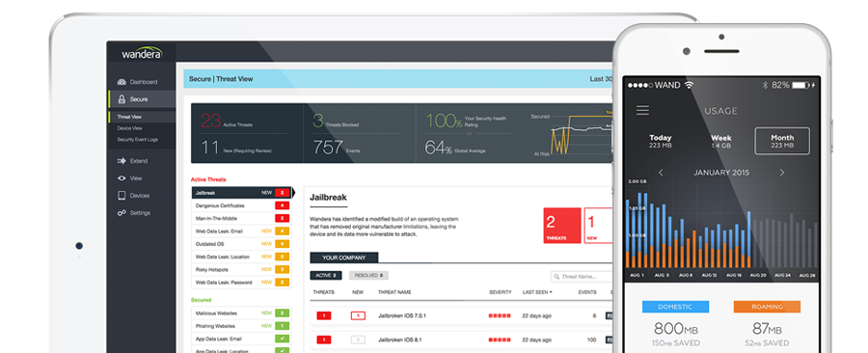The image size is (868, 353).
Task: Click the search magnifier in Threat Name field
Action: (556, 276)
